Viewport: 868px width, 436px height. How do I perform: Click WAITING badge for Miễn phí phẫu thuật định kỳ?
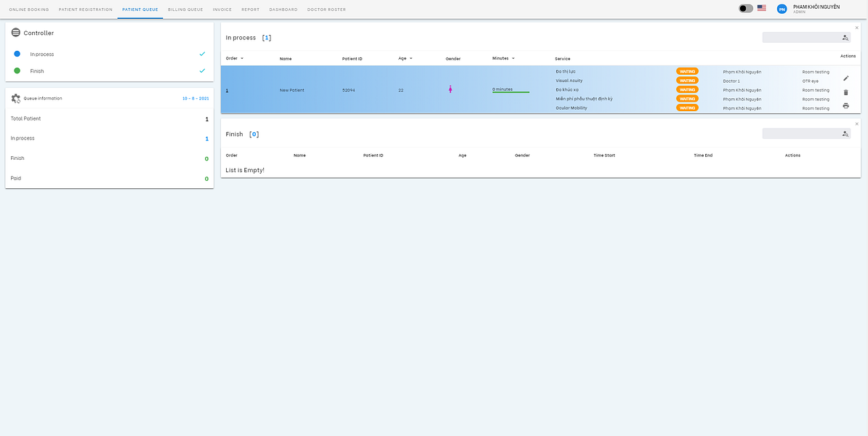coord(687,99)
